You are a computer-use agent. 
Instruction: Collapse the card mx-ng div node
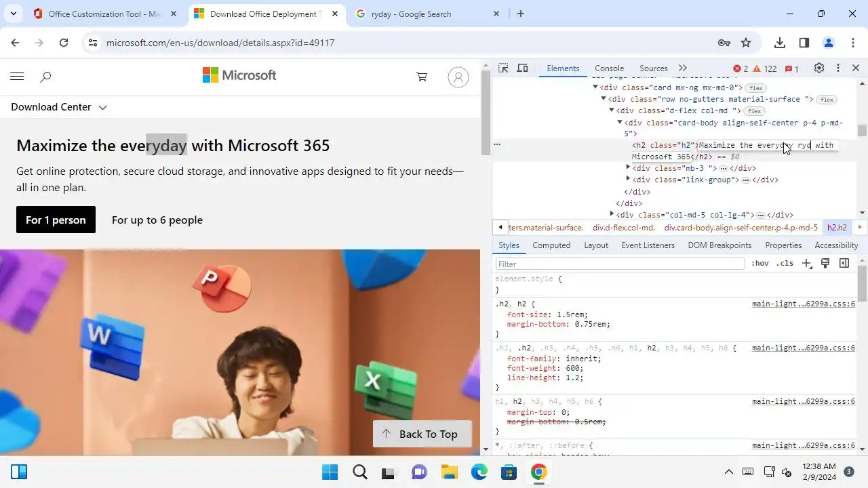(595, 87)
